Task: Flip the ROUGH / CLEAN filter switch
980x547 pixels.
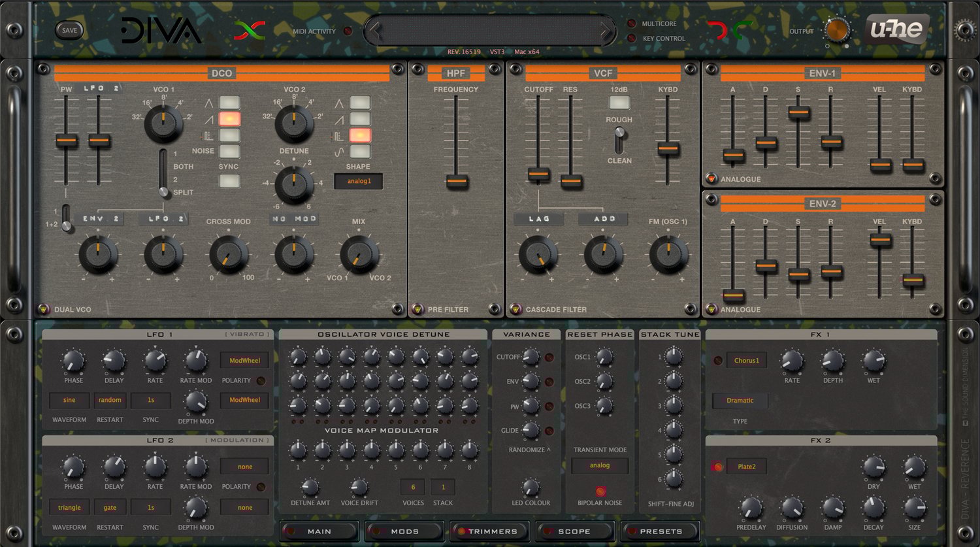Action: coord(619,140)
